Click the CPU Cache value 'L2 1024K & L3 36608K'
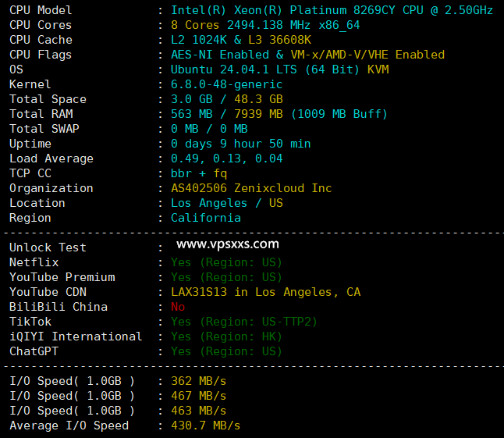 pyautogui.click(x=241, y=40)
